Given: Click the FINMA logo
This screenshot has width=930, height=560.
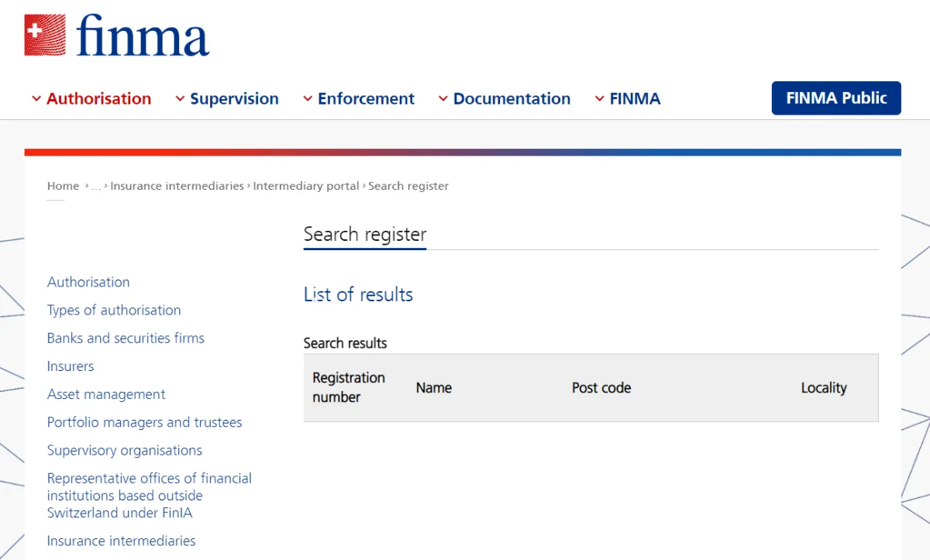Looking at the screenshot, I should coord(117,36).
